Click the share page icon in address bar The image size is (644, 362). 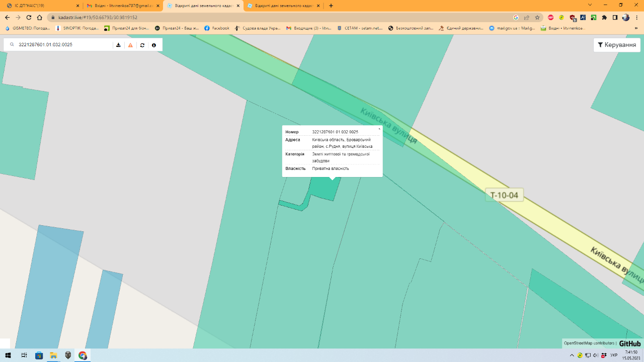click(x=527, y=17)
